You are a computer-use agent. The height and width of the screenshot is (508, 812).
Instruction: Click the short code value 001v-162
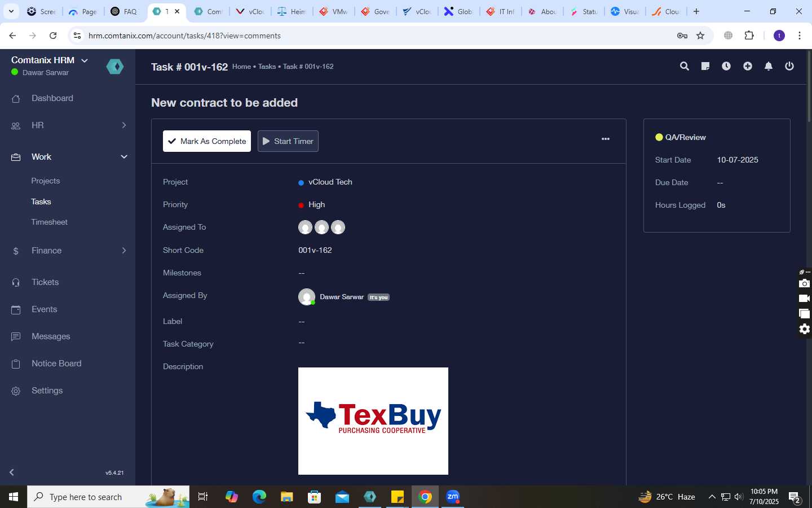tap(315, 250)
